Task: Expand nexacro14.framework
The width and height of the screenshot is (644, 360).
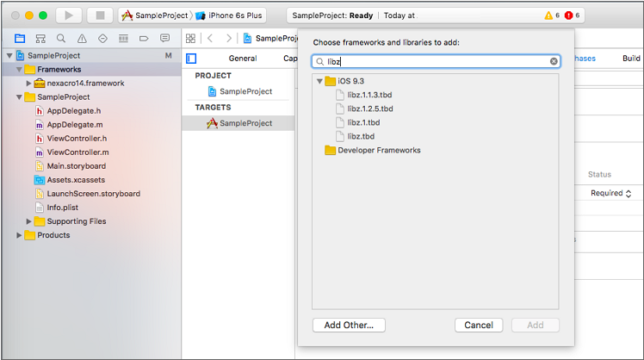Action: pyautogui.click(x=28, y=83)
